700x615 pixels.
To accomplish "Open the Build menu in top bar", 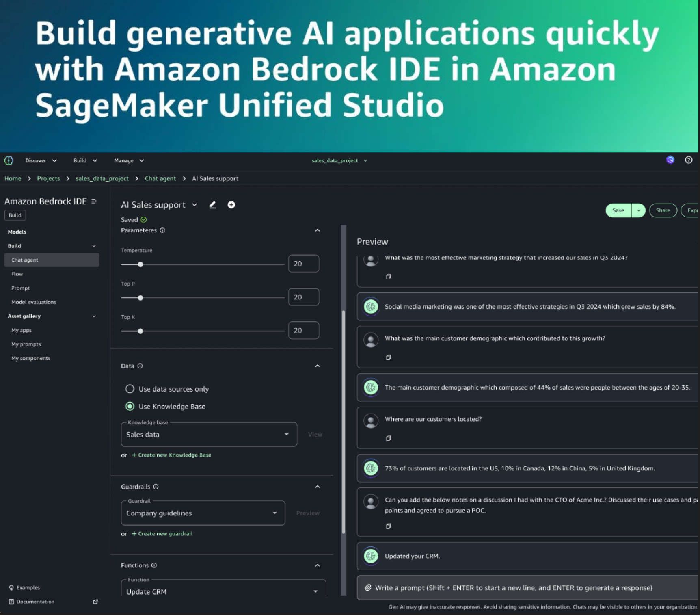I will [85, 160].
